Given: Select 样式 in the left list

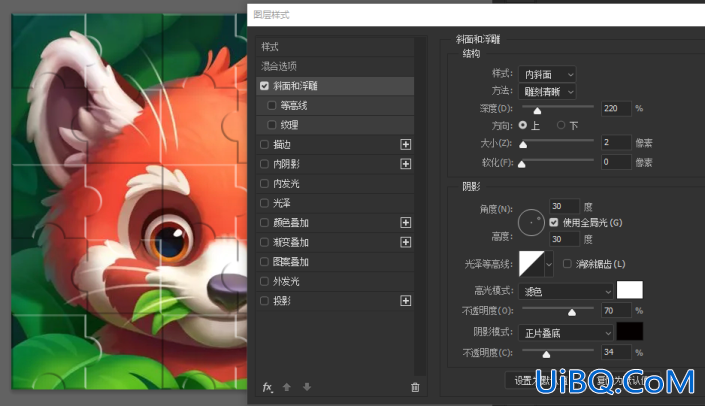Looking at the screenshot, I should coord(335,47).
